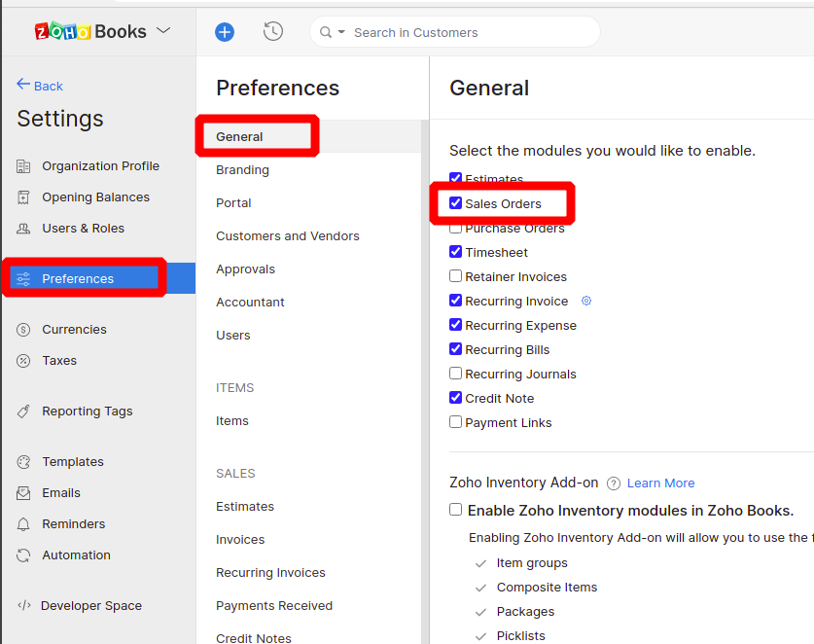814x644 pixels.
Task: Open Emails settings
Action: 61,493
